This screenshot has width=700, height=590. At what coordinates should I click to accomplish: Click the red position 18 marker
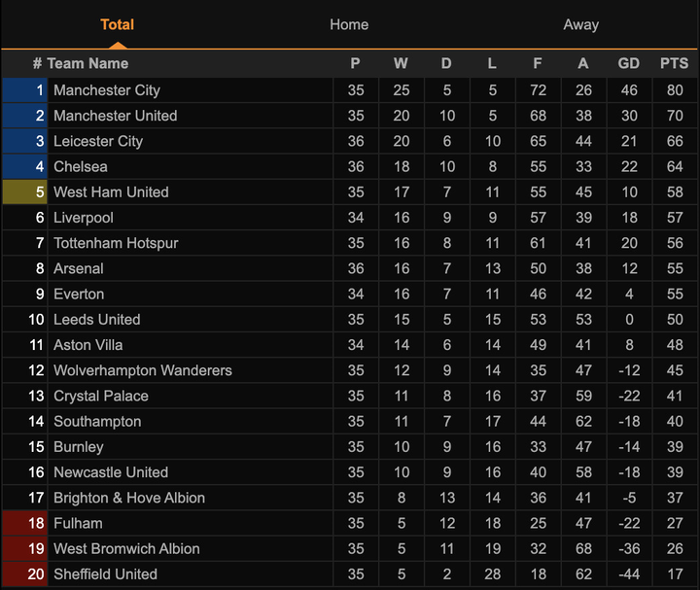coord(24,523)
